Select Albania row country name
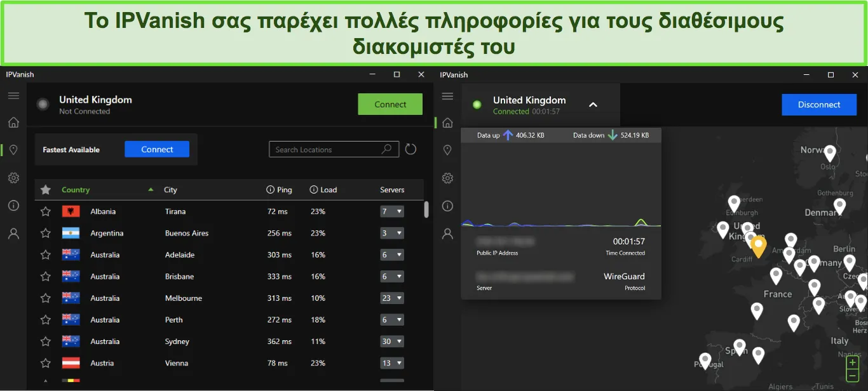Image resolution: width=868 pixels, height=391 pixels. [103, 211]
